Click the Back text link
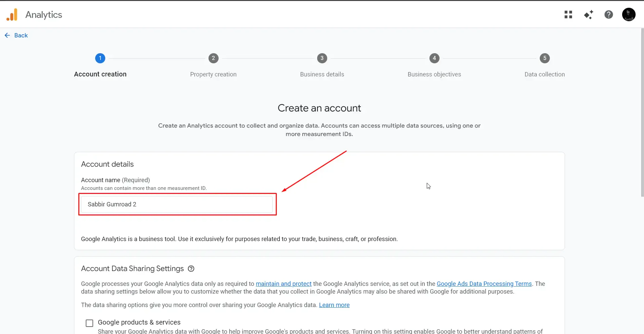The width and height of the screenshot is (644, 334). coord(21,35)
